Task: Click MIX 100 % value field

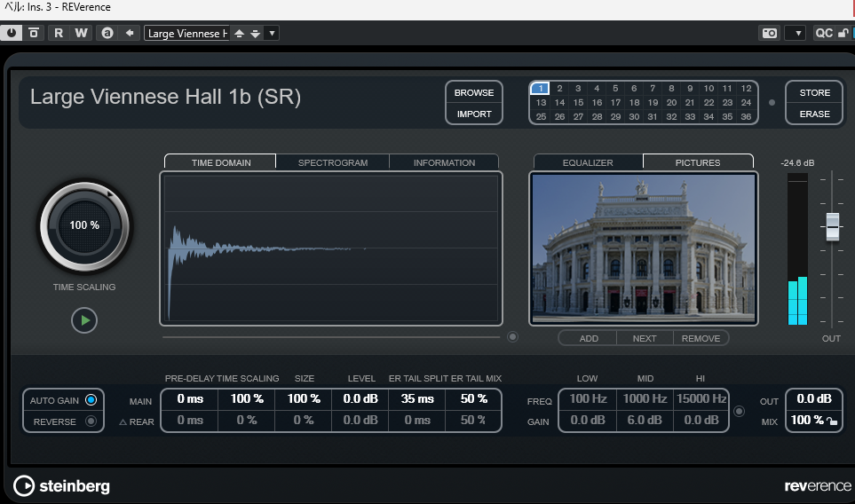Action: pyautogui.click(x=807, y=420)
